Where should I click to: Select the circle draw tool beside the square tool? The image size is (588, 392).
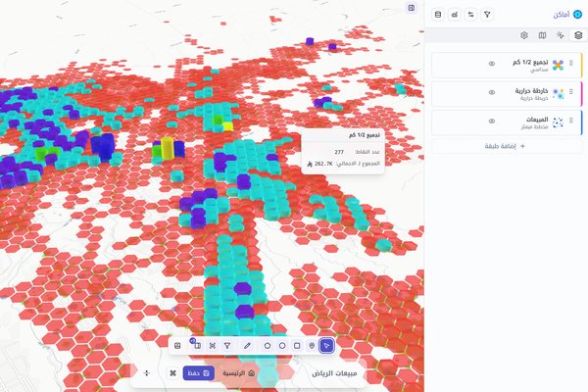pos(282,346)
